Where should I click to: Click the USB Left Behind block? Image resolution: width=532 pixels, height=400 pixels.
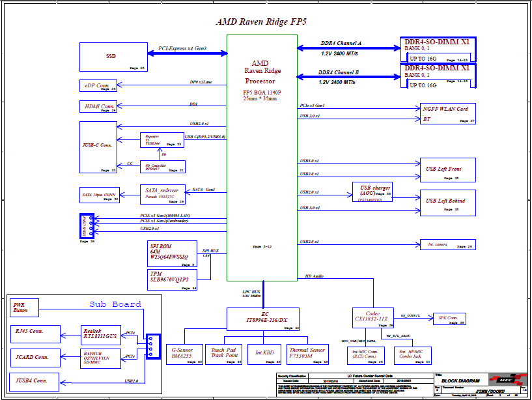pos(448,203)
